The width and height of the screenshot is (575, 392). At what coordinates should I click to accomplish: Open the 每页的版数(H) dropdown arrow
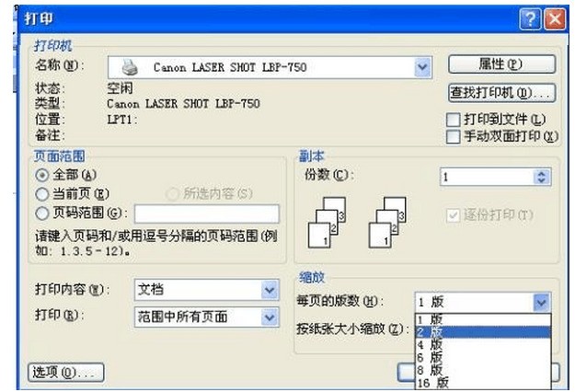pos(541,302)
